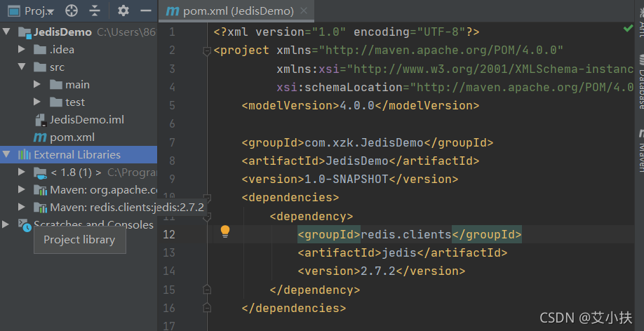Click the 1.0-SNAPSHOT version value
Screen dimensions: 644x331
[x=347, y=180]
